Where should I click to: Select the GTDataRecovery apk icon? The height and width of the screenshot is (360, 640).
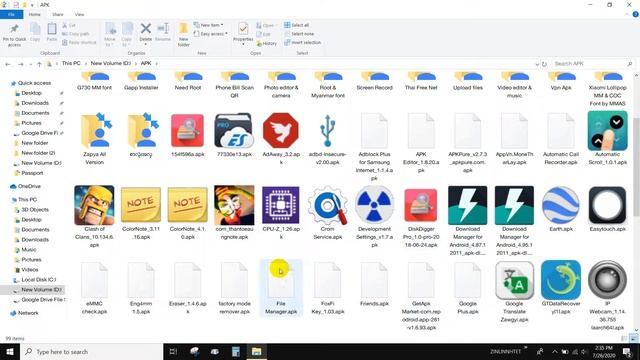561,280
